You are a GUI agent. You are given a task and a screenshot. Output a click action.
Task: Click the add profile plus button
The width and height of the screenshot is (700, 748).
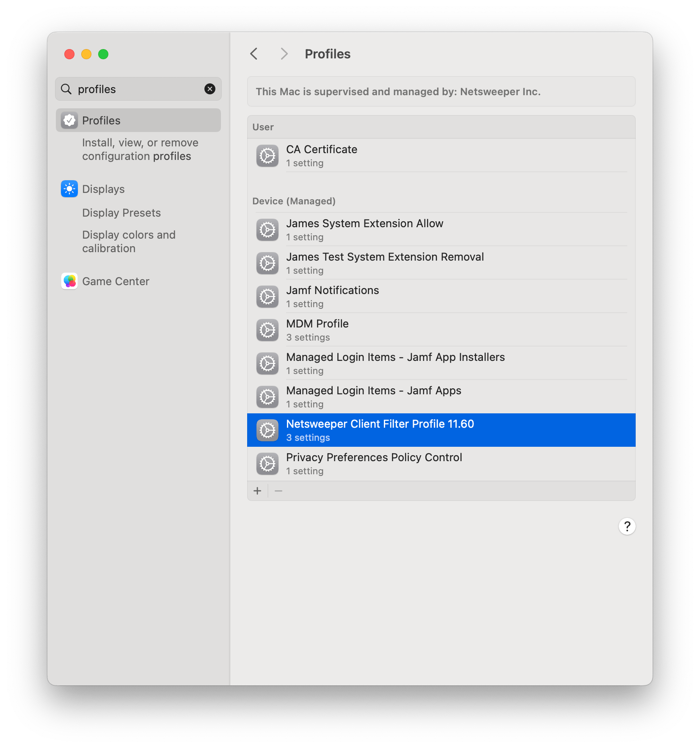(x=258, y=490)
